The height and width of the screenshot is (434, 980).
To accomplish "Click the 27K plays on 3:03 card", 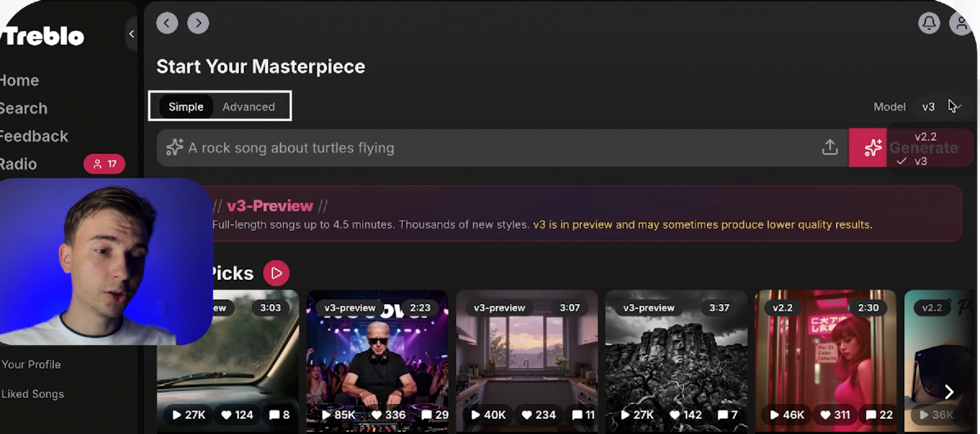I will click(x=189, y=414).
